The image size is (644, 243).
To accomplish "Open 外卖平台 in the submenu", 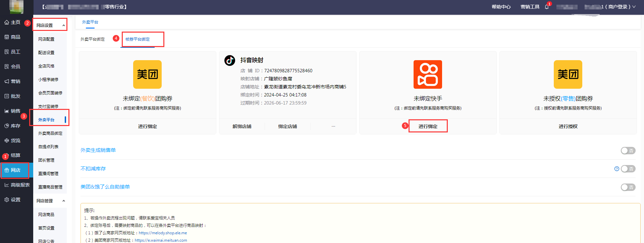I will [x=46, y=120].
